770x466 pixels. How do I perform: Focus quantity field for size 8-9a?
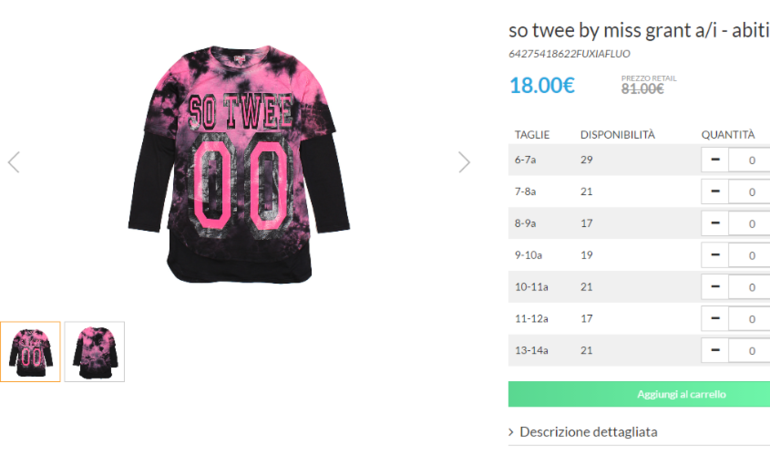tap(749, 223)
